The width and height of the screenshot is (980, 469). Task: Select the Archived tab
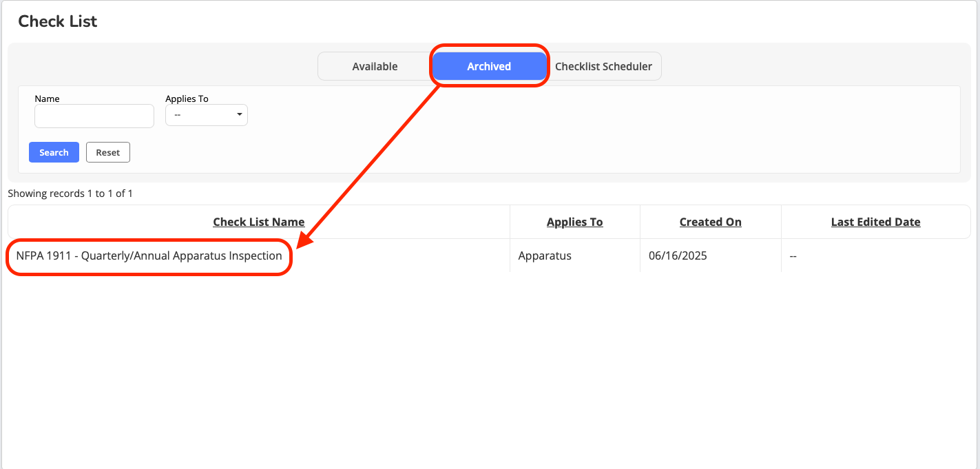pyautogui.click(x=489, y=67)
